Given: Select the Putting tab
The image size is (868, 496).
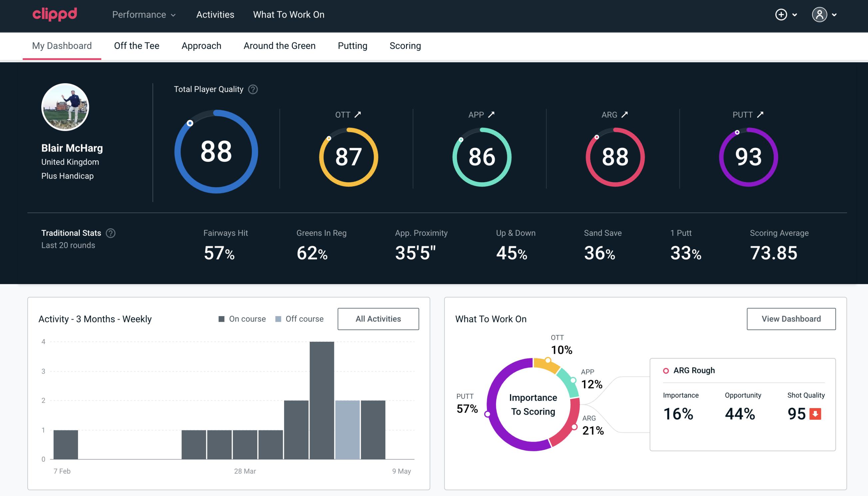Looking at the screenshot, I should click(352, 45).
